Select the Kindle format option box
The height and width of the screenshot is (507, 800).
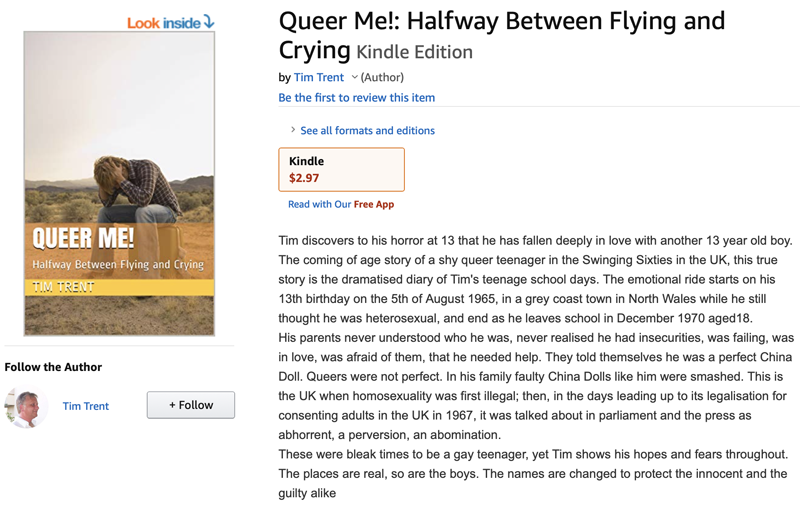(341, 169)
